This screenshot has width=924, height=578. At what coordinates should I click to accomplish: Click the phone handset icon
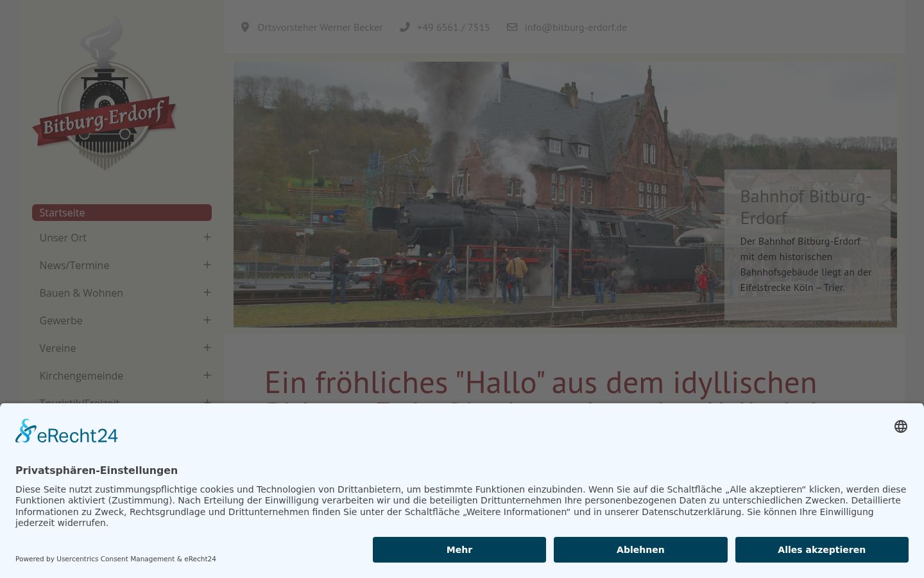[404, 27]
